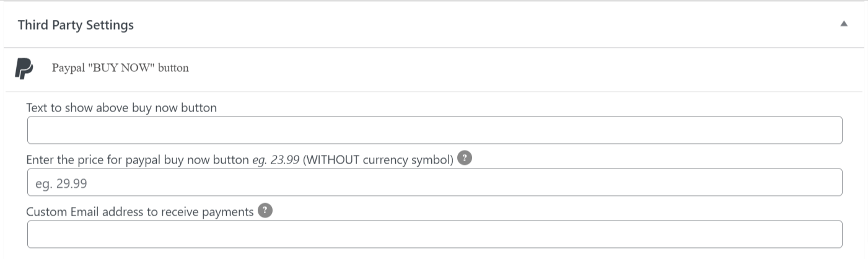Click the PayPal price input field
The image size is (868, 259).
pos(434,182)
